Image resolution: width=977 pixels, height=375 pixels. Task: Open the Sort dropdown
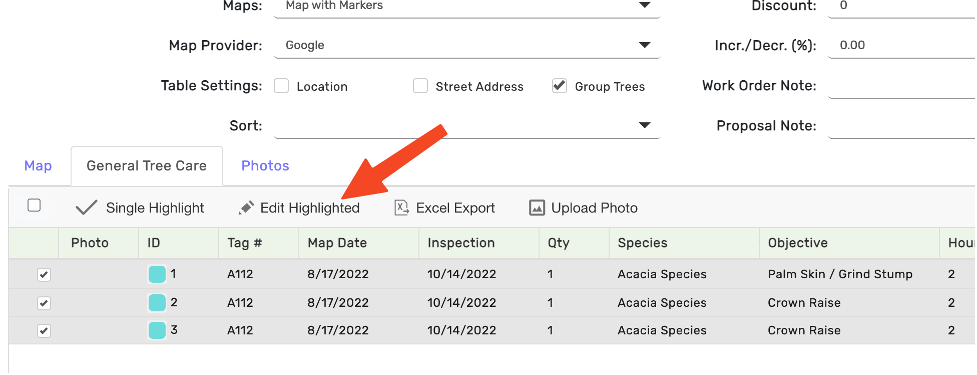[467, 125]
